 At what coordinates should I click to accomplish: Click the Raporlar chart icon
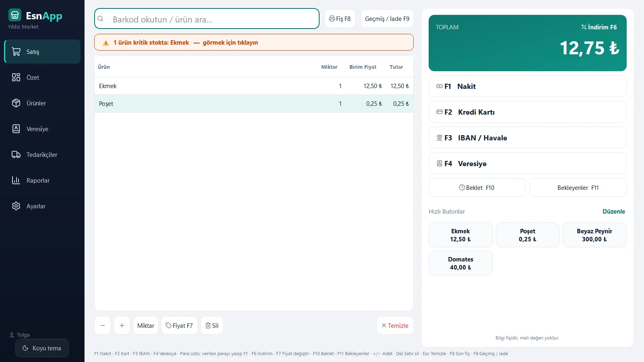pyautogui.click(x=16, y=180)
